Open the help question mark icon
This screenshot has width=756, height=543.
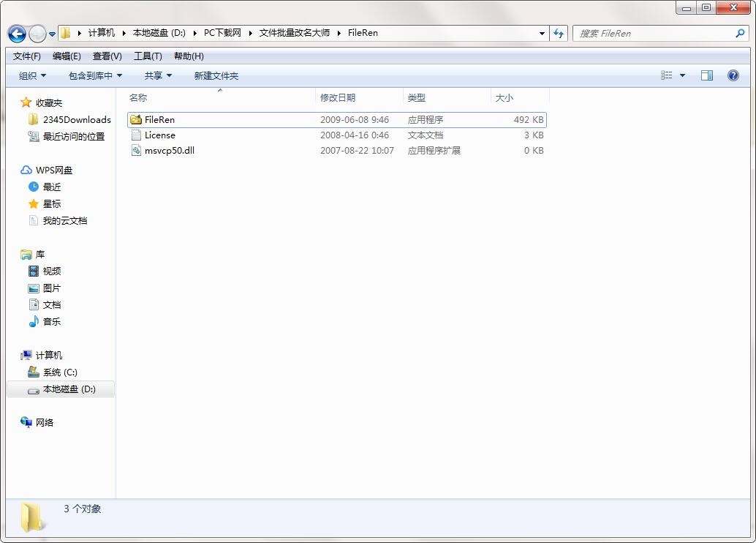[x=733, y=75]
